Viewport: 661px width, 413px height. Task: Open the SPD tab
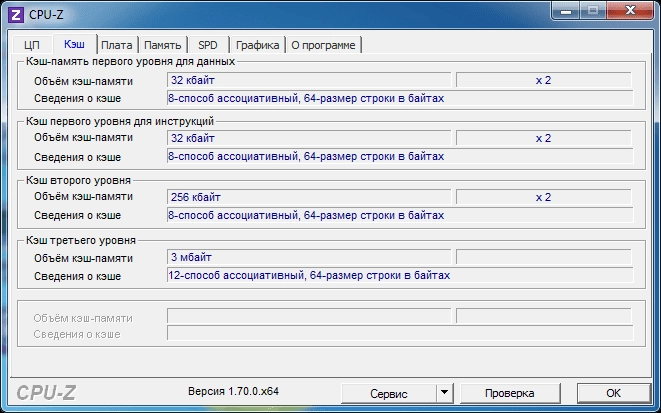tap(208, 45)
